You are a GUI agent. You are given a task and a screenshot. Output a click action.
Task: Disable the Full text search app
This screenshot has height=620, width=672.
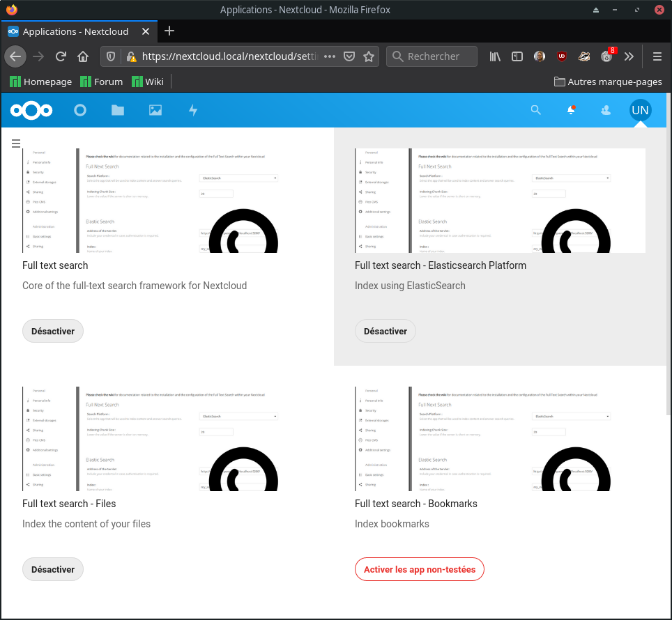[53, 331]
